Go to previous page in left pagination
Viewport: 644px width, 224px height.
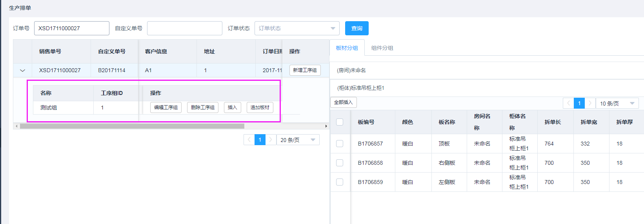pyautogui.click(x=249, y=140)
